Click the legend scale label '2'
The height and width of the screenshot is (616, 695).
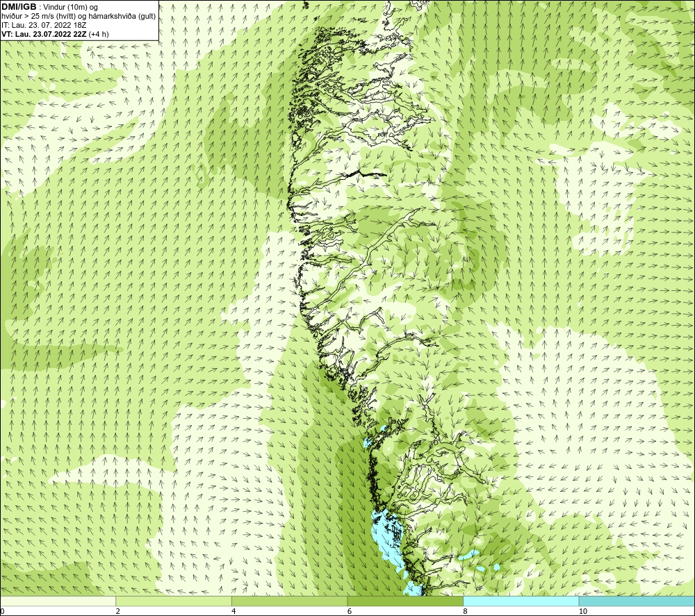118,612
